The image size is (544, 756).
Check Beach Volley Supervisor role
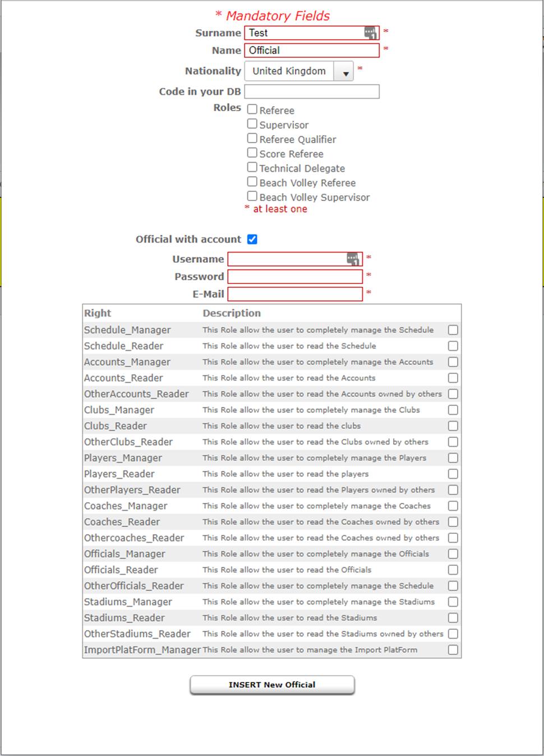[252, 196]
